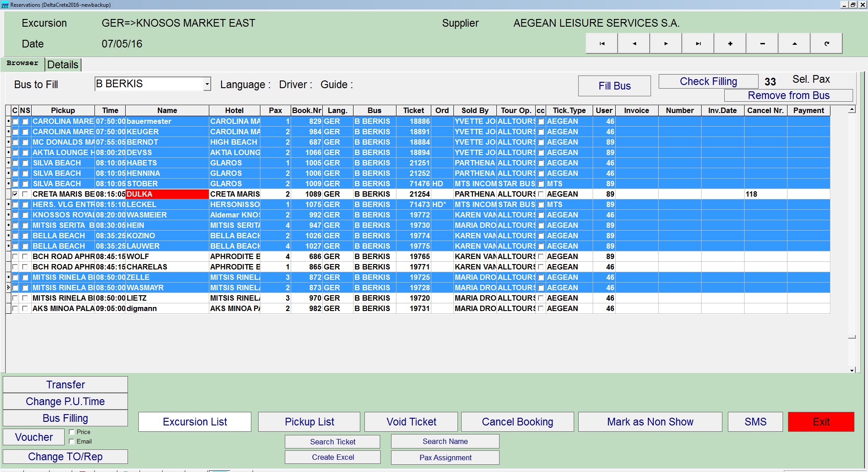868x472 pixels.
Task: Switch to the Browser tab
Action: click(23, 63)
